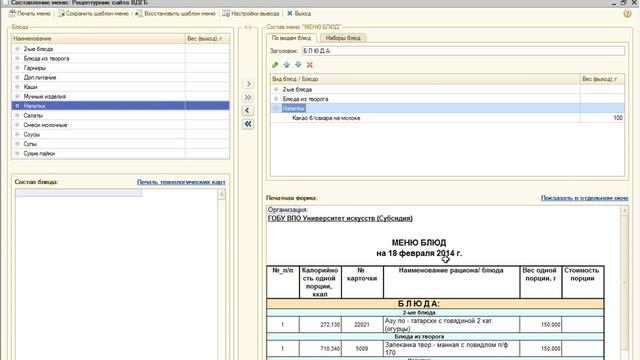
Task: Click the red X delete icon
Action: (x=310, y=65)
